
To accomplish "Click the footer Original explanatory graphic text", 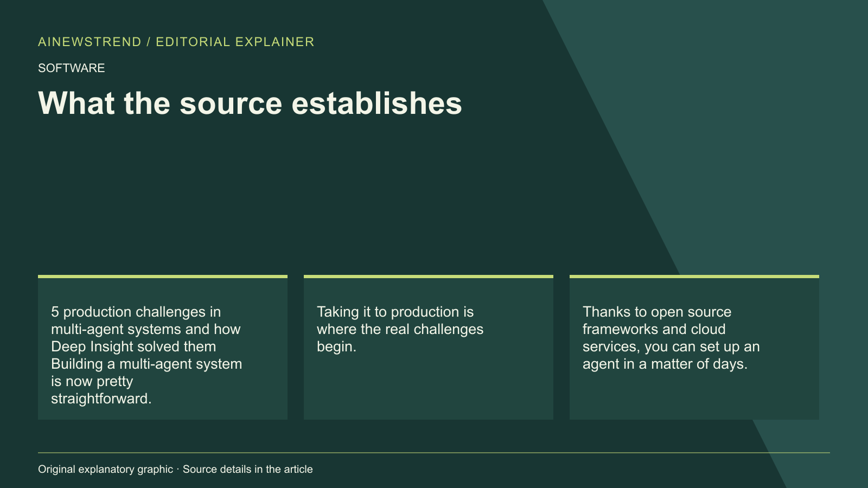I will pyautogui.click(x=175, y=469).
